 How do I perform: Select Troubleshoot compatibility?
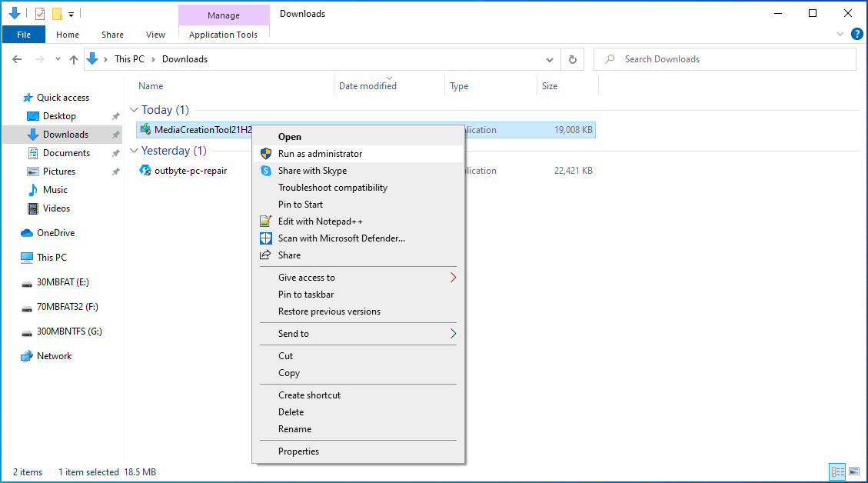pos(324,187)
